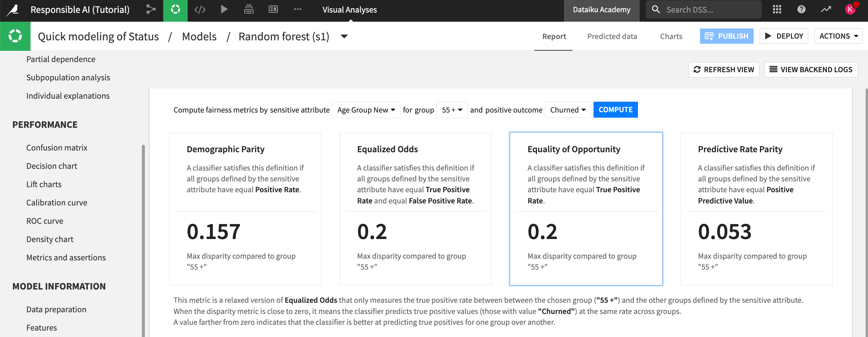
Task: Open the 55+ group dropdown
Action: coord(452,110)
